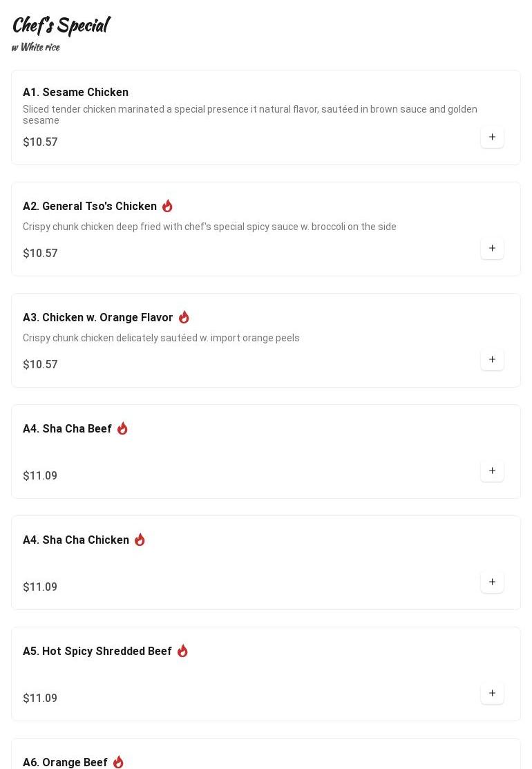The width and height of the screenshot is (532, 769).
Task: Click spicy flame icon beside Chicken w. Orange Flavor
Action: pyautogui.click(x=184, y=317)
